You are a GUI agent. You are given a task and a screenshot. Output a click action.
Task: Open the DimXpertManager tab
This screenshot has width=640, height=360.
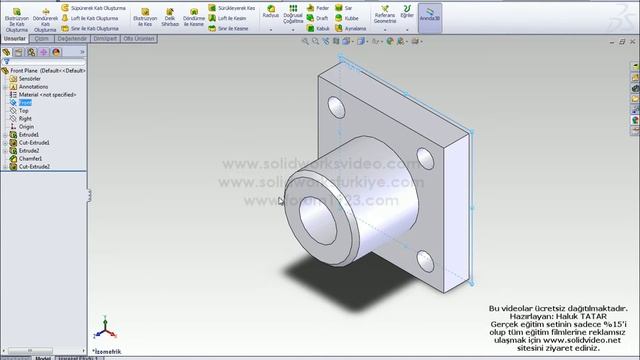tap(44, 52)
